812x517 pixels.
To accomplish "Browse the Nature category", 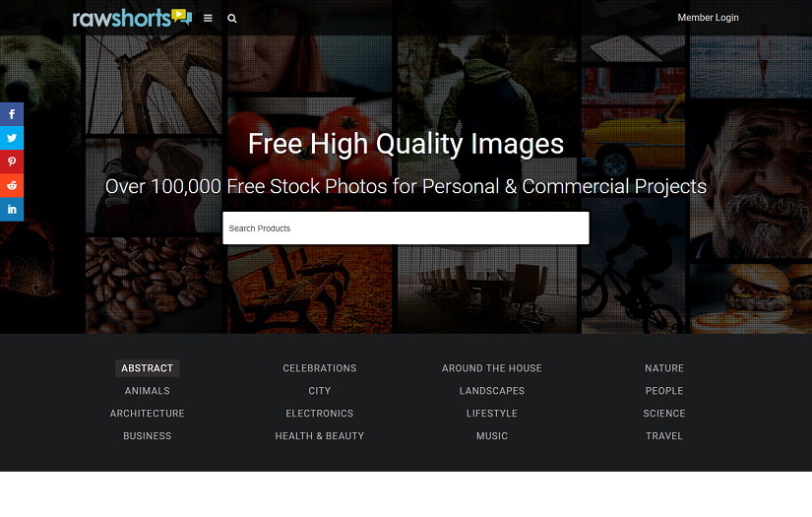I will pyautogui.click(x=664, y=368).
